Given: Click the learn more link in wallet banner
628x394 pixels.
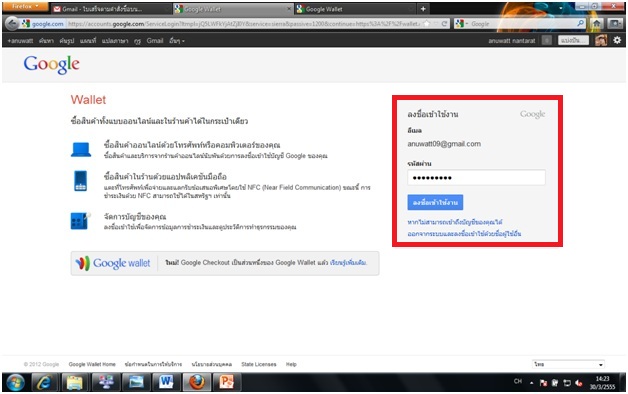Looking at the screenshot, I should coord(348,263).
